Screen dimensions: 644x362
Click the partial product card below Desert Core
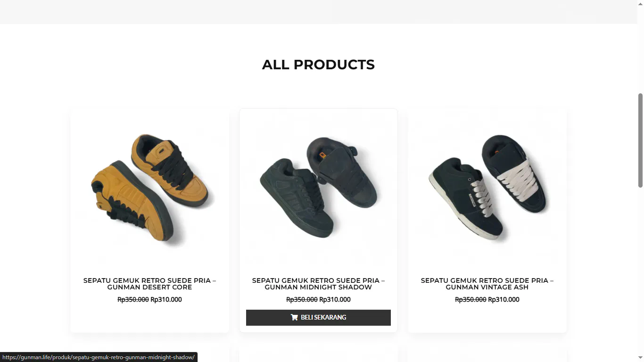click(x=150, y=355)
